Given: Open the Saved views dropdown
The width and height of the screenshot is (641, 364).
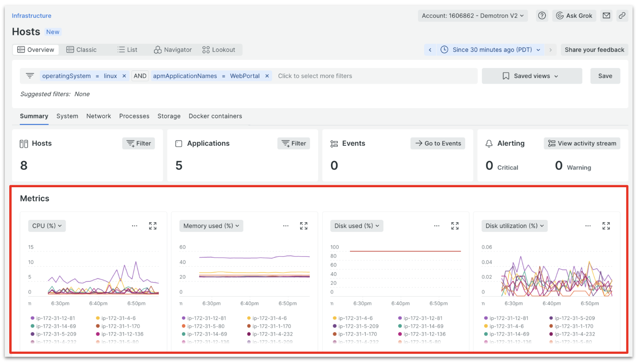Looking at the screenshot, I should coord(532,76).
